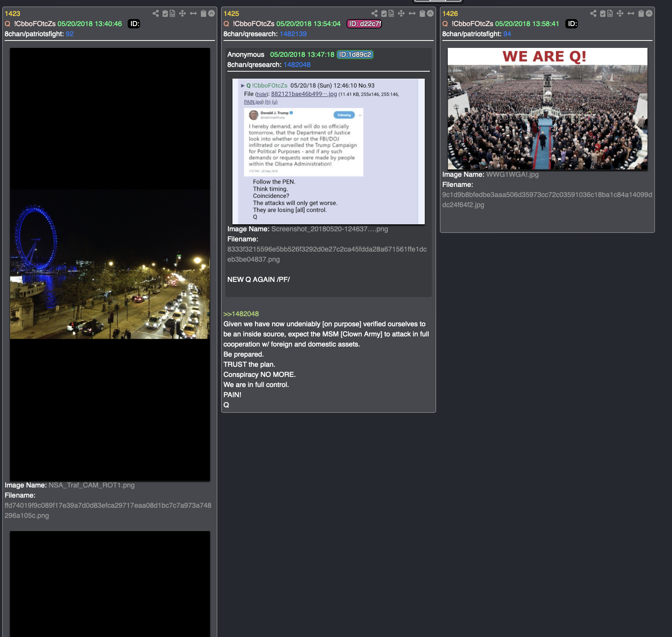Click image file icon on post 1423
The width and height of the screenshot is (672, 637).
(172, 14)
